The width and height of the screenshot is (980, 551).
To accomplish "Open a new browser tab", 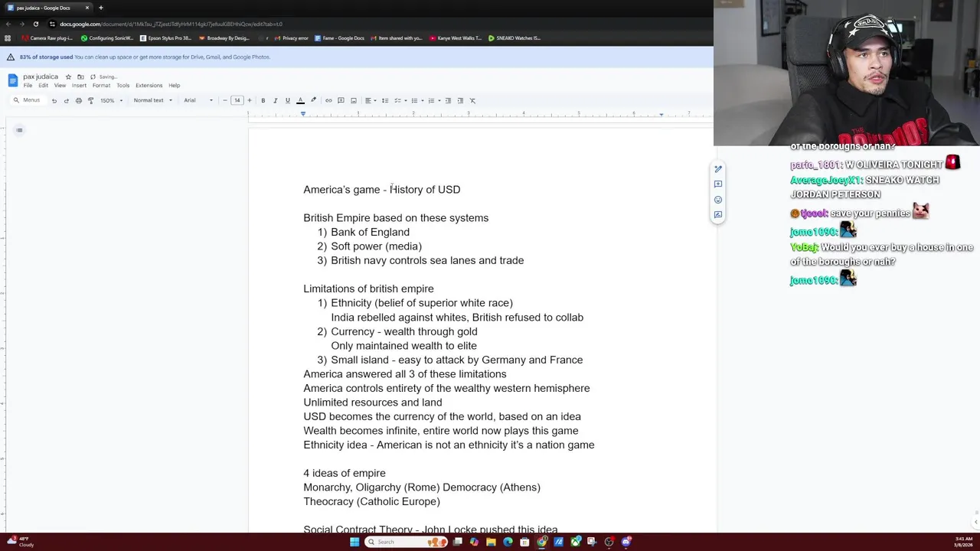I will tap(100, 8).
